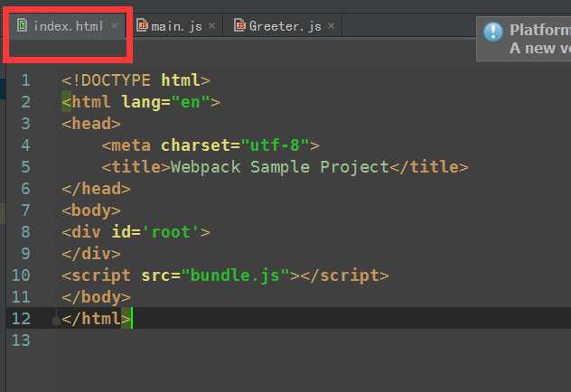Click the closing script tag

[344, 275]
